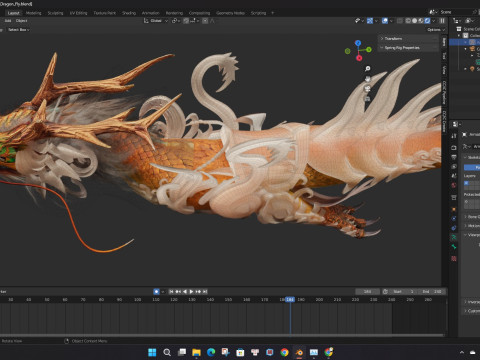Open the UV Editing workspace tab
This screenshot has height=360, width=480.
[x=78, y=13]
